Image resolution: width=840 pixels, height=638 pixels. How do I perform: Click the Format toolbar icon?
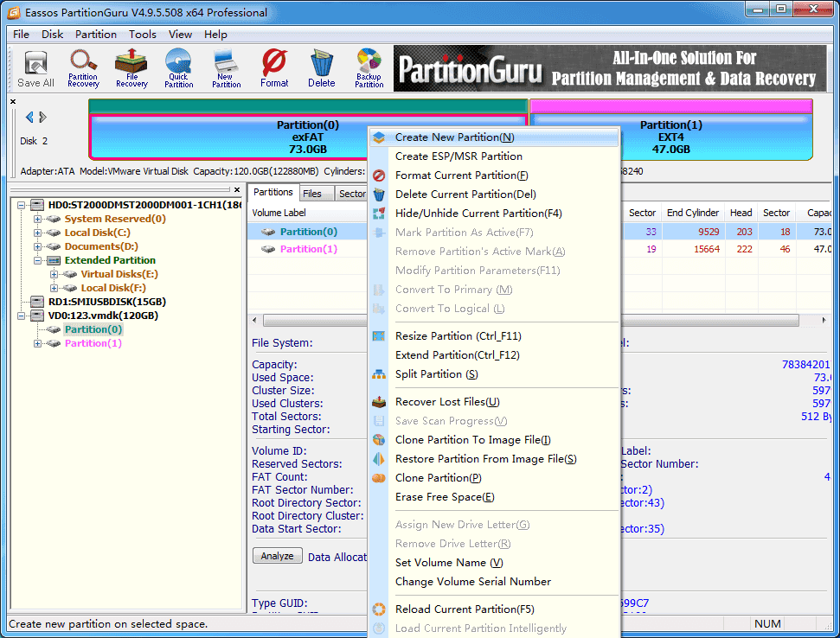[274, 69]
